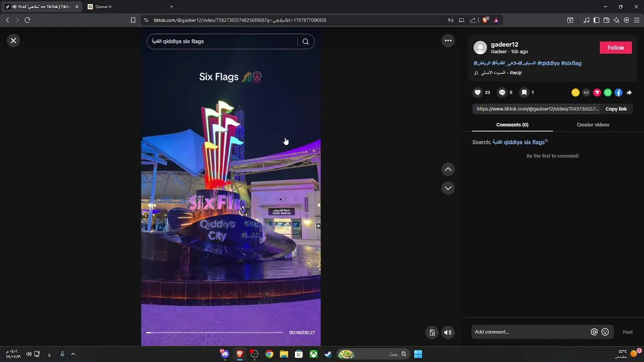
Task: Expand the system tray hidden icons chevron
Action: [x=73, y=354]
